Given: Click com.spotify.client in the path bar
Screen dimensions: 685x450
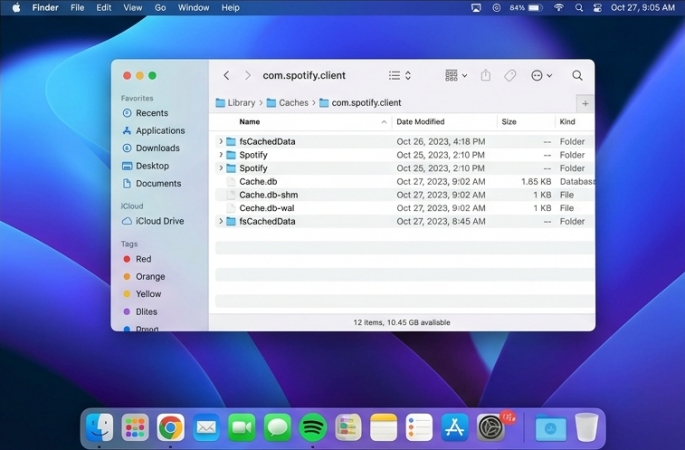Looking at the screenshot, I should pyautogui.click(x=360, y=103).
